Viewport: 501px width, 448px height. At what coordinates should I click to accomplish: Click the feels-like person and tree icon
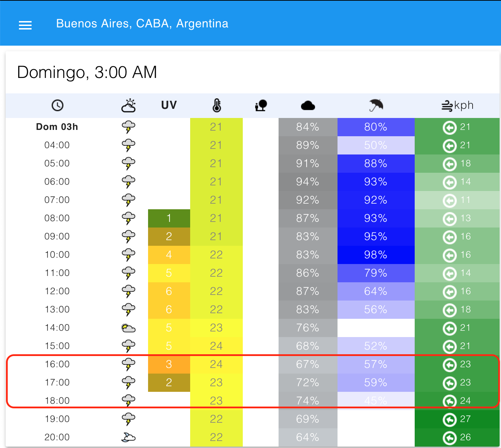tap(261, 106)
